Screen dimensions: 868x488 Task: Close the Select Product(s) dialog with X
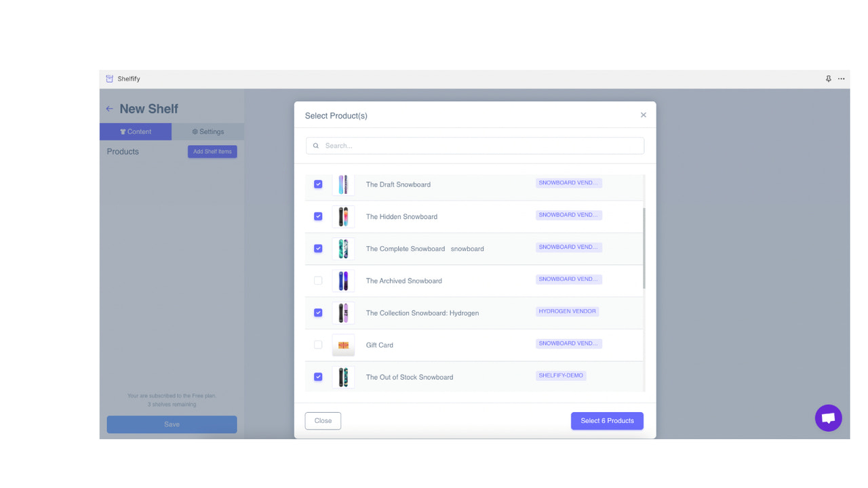tap(643, 115)
